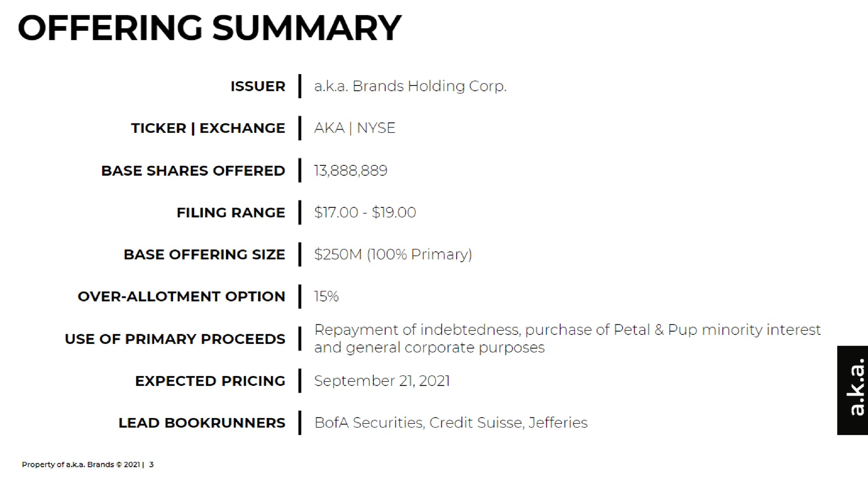The image size is (868, 488).
Task: Click the Property of a.k.a. Brands footer
Action: pyautogui.click(x=88, y=465)
